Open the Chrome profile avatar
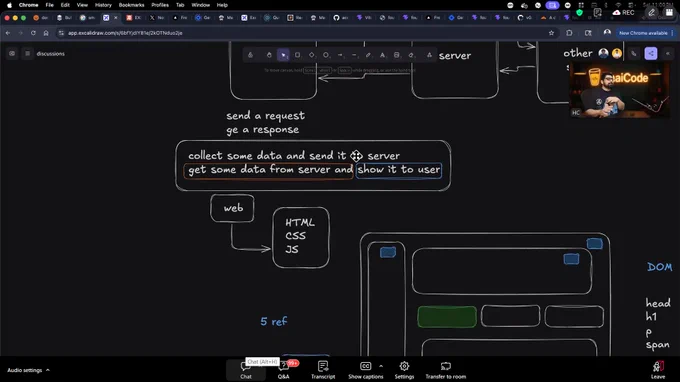Image resolution: width=680 pixels, height=382 pixels. pos(607,33)
